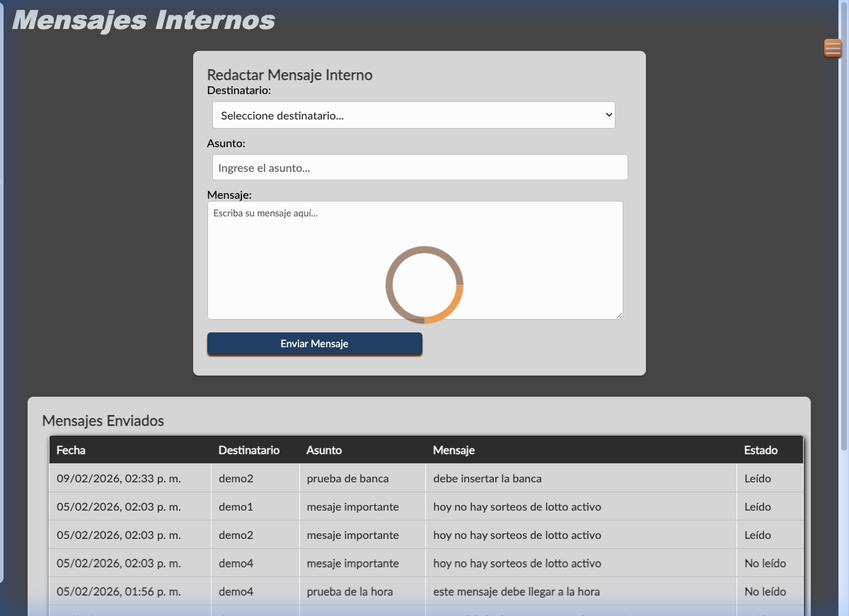The width and height of the screenshot is (849, 616).
Task: Click the Destinatario column header
Action: tap(249, 450)
